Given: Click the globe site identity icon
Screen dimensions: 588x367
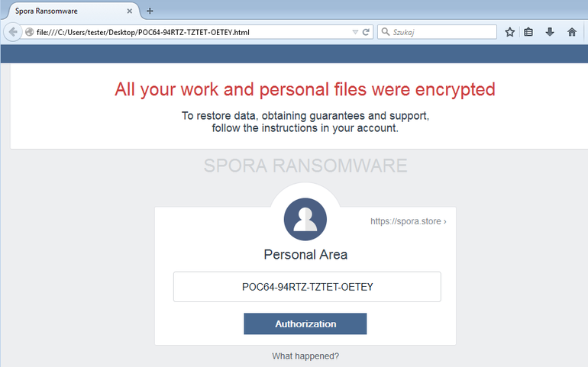Looking at the screenshot, I should coord(30,32).
